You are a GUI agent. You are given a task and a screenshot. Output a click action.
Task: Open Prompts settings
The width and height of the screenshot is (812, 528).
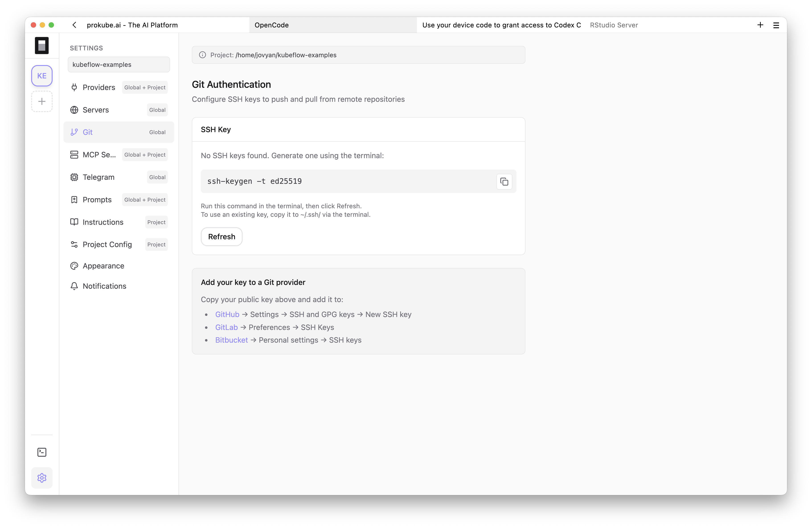tap(119, 200)
